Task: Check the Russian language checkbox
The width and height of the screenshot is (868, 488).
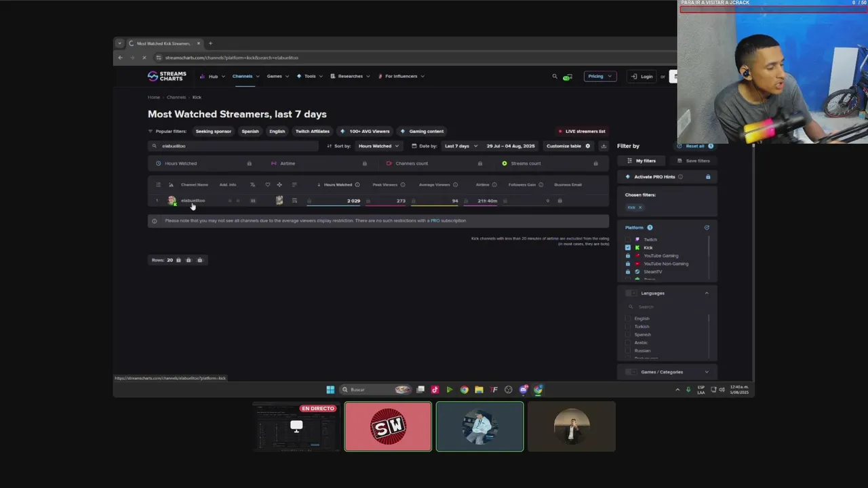Action: 628,351
